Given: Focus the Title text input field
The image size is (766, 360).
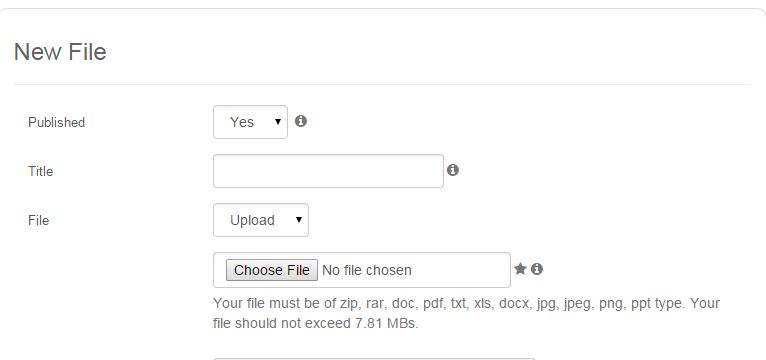Looking at the screenshot, I should click(x=328, y=171).
